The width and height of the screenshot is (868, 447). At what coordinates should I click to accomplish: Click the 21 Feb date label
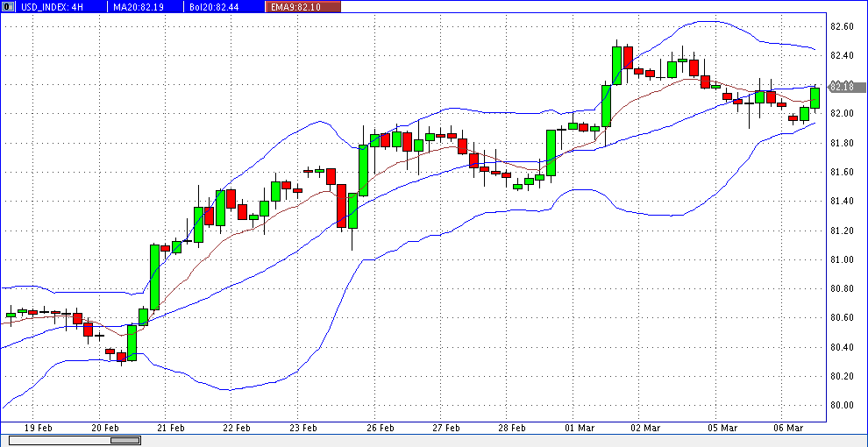pyautogui.click(x=170, y=429)
